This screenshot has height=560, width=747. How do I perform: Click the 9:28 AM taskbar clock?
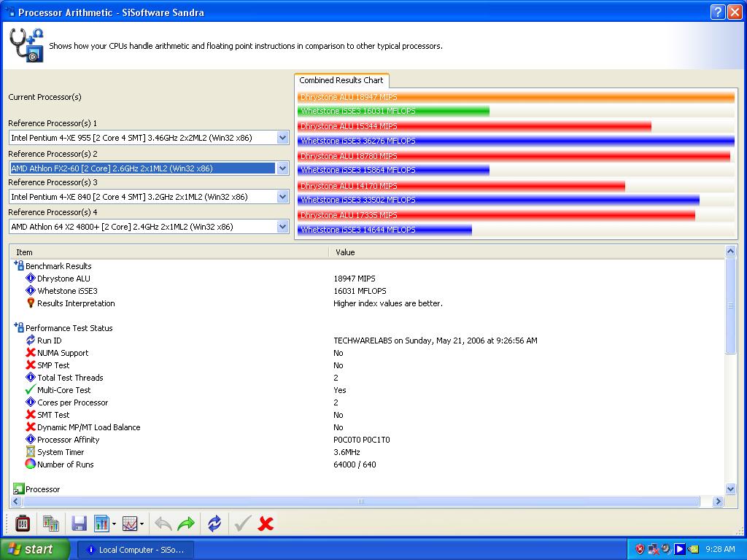click(720, 549)
